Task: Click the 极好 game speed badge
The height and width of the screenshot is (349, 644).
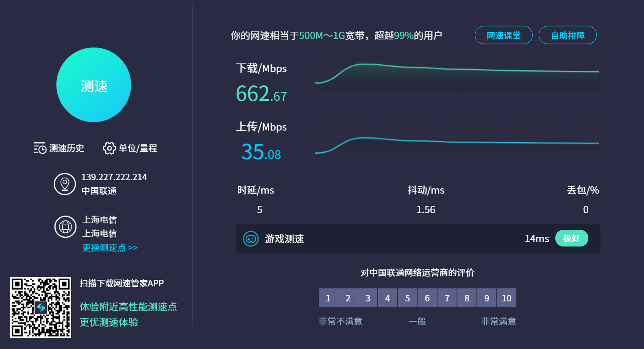Action: pyautogui.click(x=571, y=238)
